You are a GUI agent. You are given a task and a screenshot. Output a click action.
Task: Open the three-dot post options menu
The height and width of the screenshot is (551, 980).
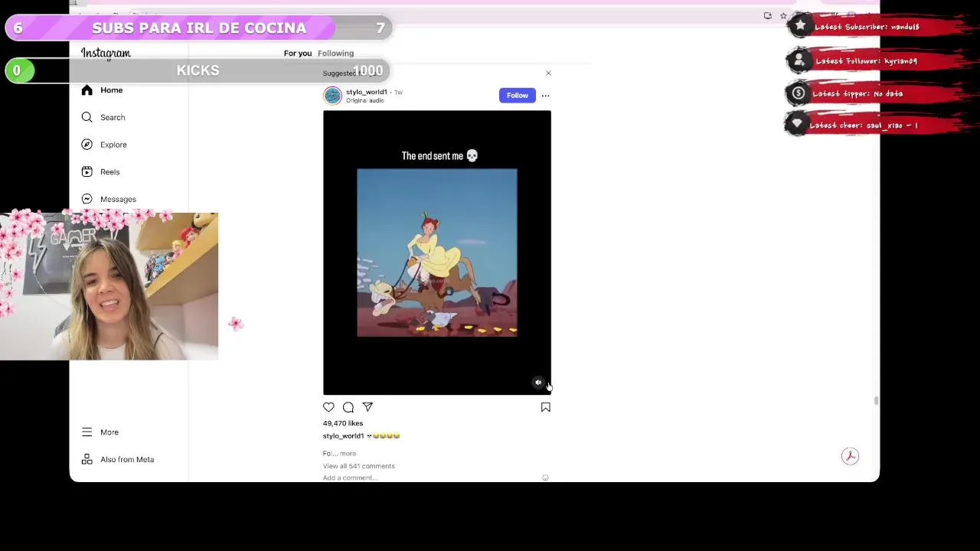[545, 96]
